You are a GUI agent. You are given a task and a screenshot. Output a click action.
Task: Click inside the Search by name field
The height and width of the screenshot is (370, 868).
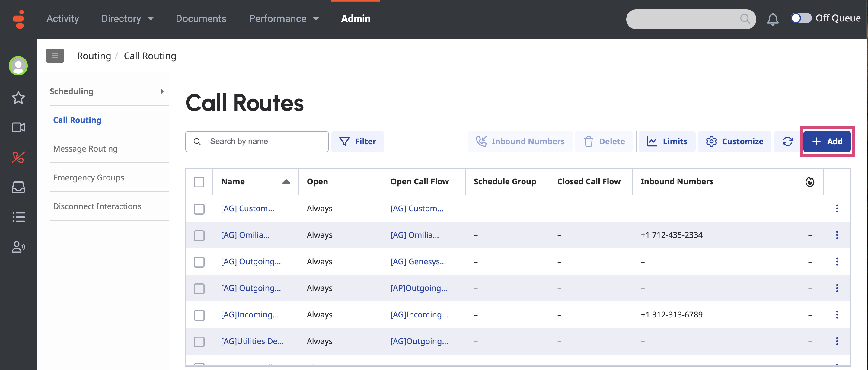[257, 141]
